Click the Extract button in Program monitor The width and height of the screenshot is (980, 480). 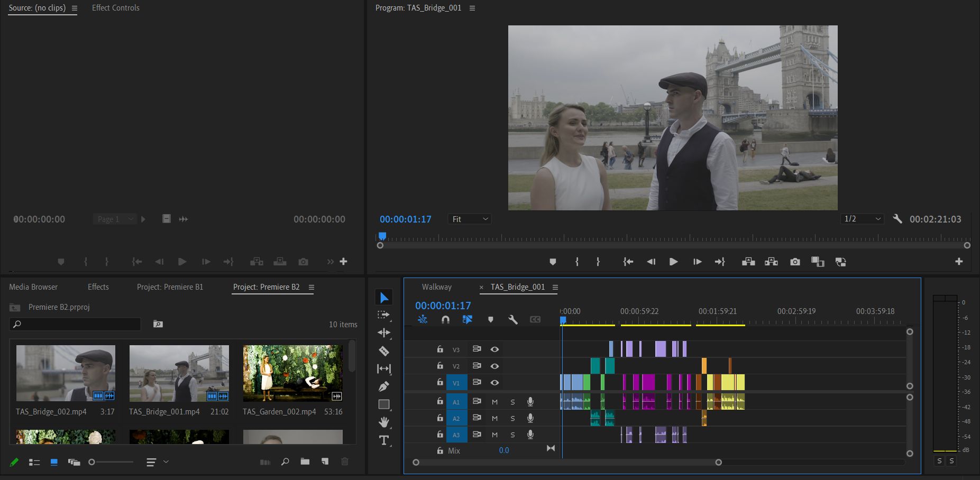point(771,262)
